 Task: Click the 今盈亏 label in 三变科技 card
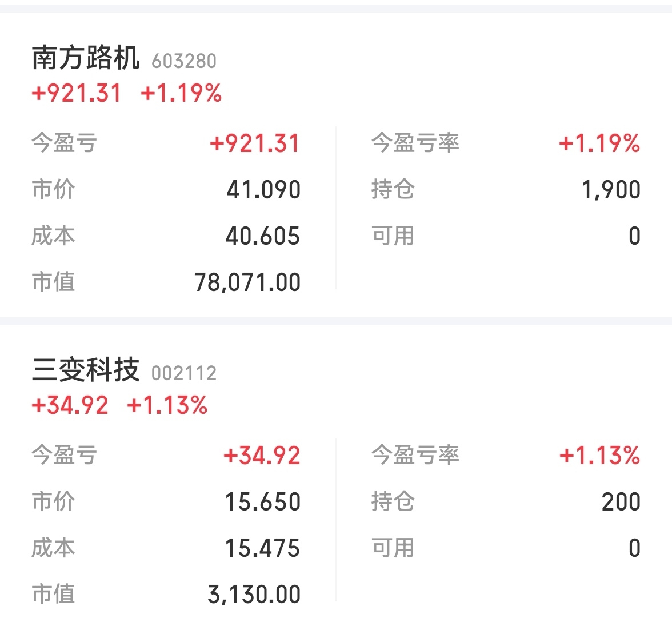pyautogui.click(x=64, y=455)
